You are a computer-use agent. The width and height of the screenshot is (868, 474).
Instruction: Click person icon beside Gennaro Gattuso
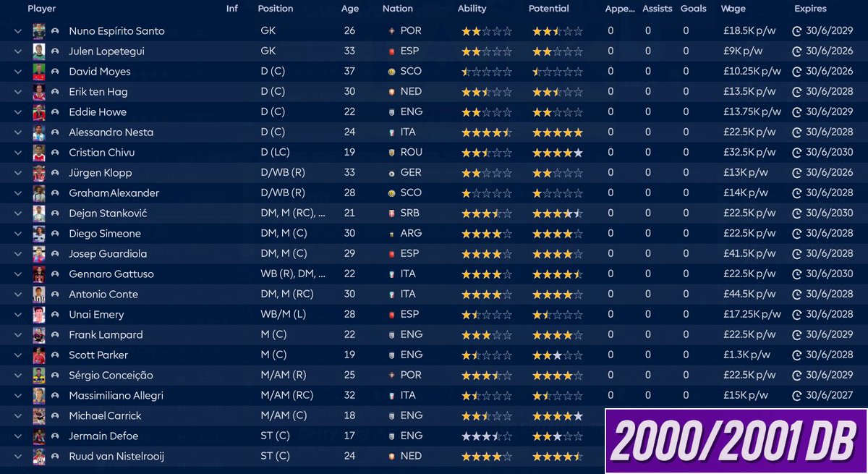click(55, 274)
